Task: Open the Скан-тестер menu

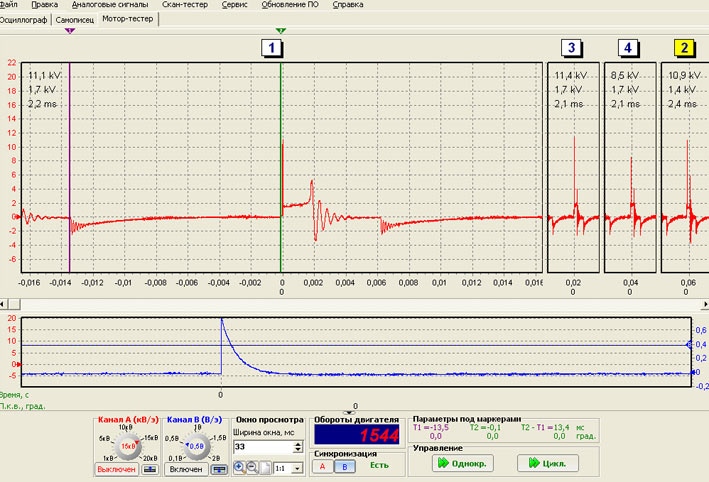Action: [185, 5]
